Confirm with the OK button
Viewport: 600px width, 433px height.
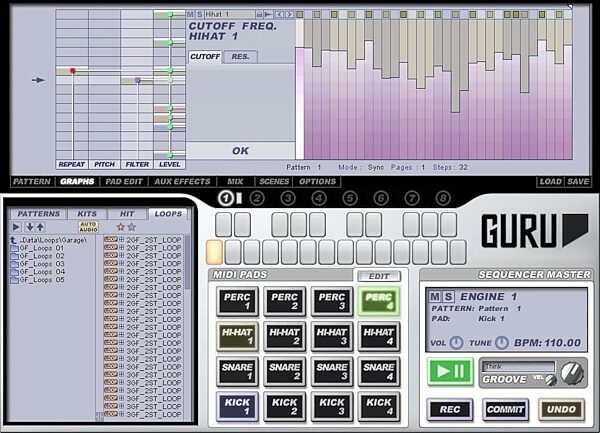pyautogui.click(x=240, y=151)
